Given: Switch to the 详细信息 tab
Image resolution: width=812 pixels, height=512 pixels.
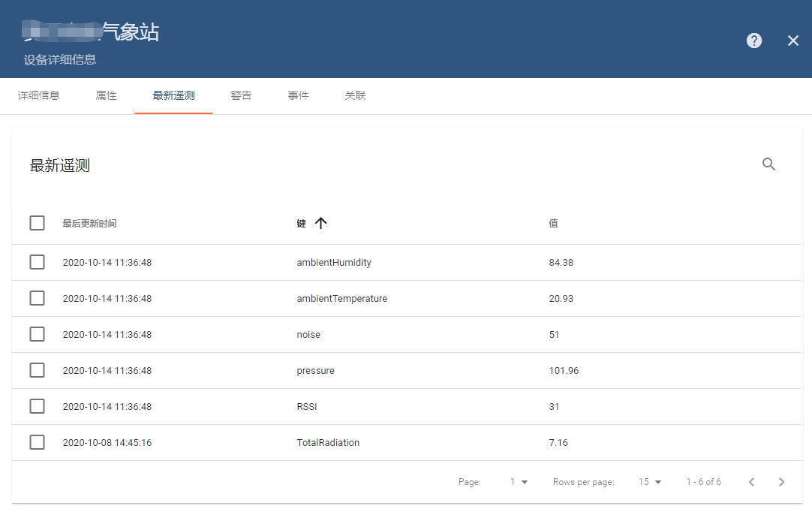Looking at the screenshot, I should (38, 96).
